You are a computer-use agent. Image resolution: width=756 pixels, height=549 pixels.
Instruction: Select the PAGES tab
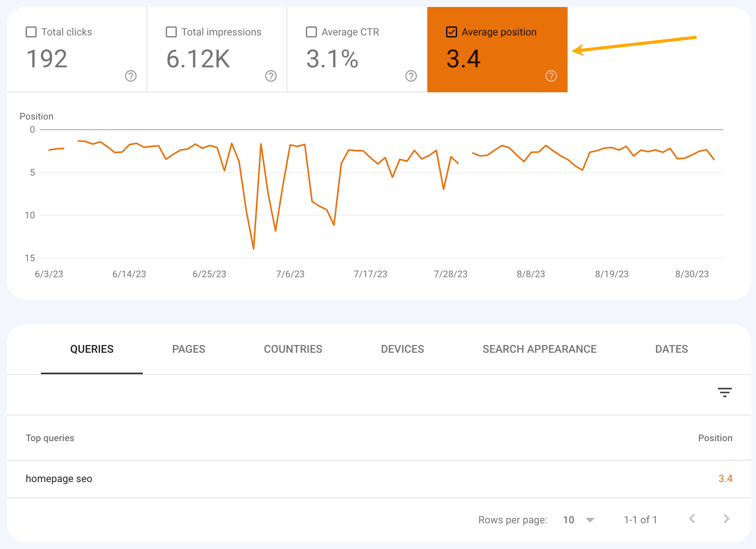188,348
